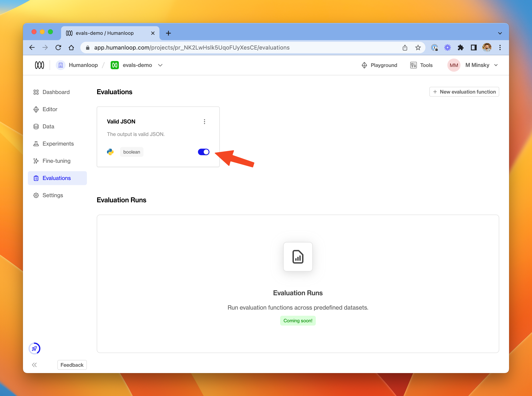The height and width of the screenshot is (396, 532).
Task: Click the Fine-tuning sparkle icon
Action: coord(36,161)
